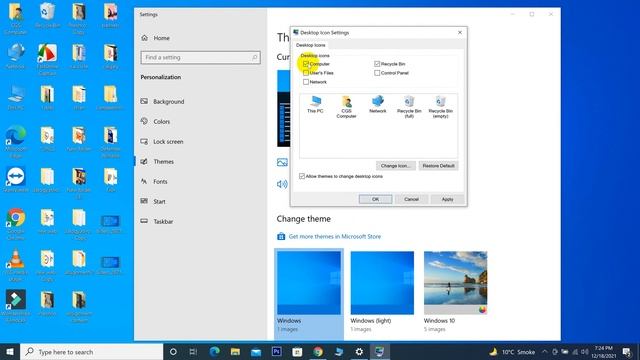Click Cancel in Desktop Icon Settings
The height and width of the screenshot is (360, 640).
411,199
